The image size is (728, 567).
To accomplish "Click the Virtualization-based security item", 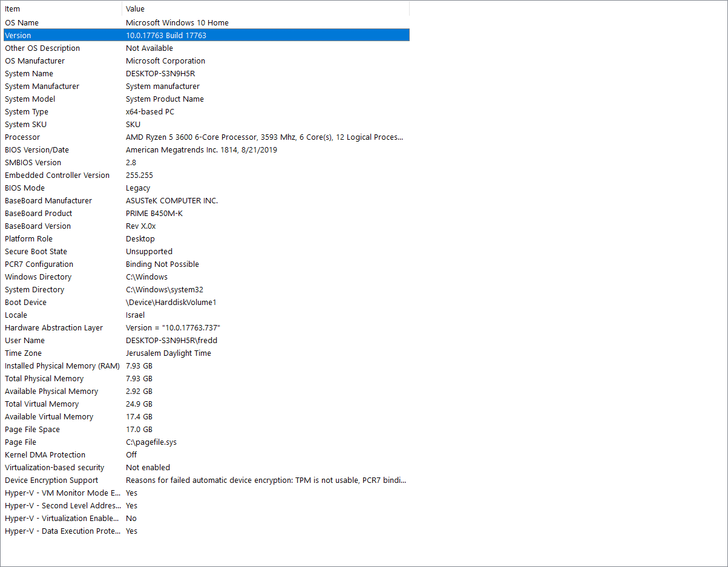I will [x=54, y=468].
